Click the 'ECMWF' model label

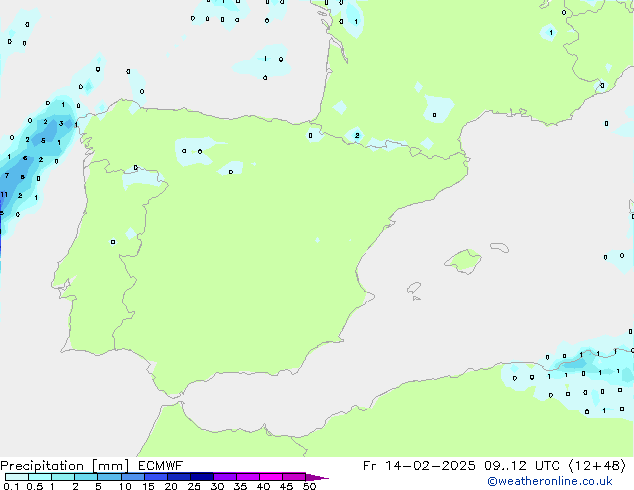click(x=161, y=466)
